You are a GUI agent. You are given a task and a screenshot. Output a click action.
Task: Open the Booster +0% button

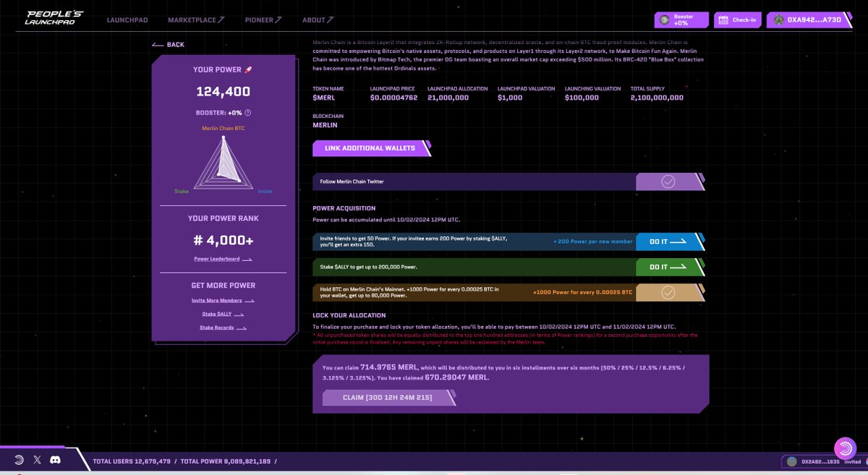pos(682,20)
